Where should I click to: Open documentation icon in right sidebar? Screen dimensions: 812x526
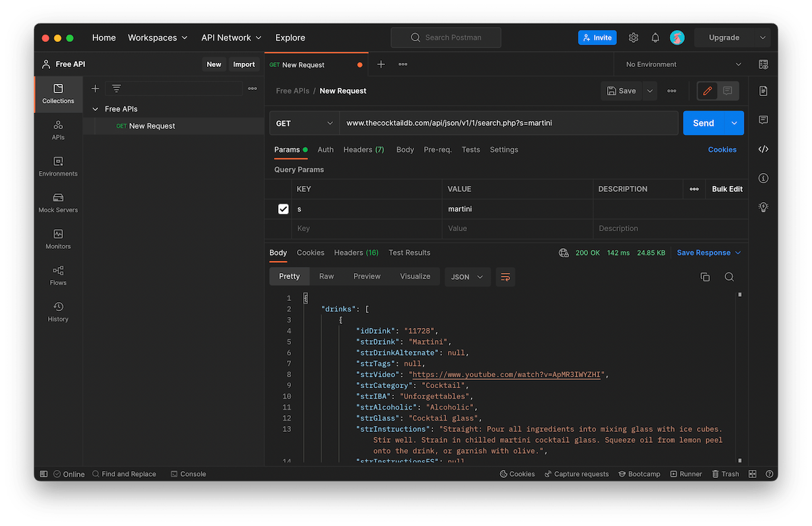763,91
